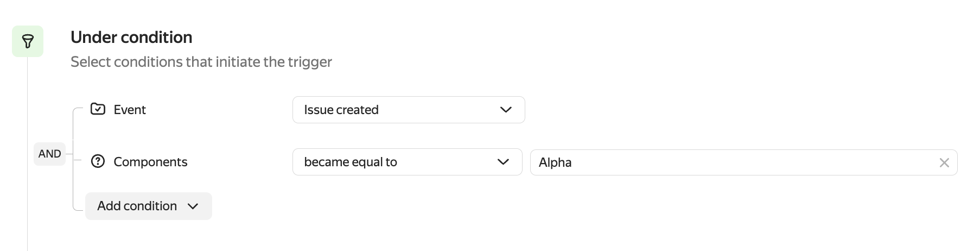Clear the Alpha value with the X icon

coord(944,162)
